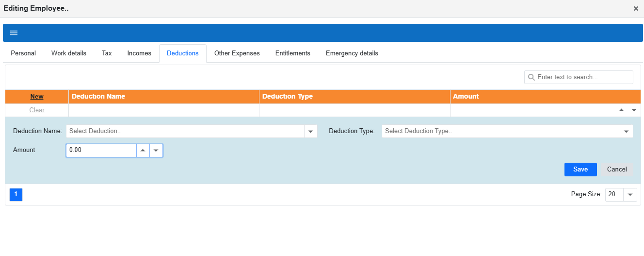Click the Deduction Name filter cell
The image size is (644, 256).
(164, 110)
